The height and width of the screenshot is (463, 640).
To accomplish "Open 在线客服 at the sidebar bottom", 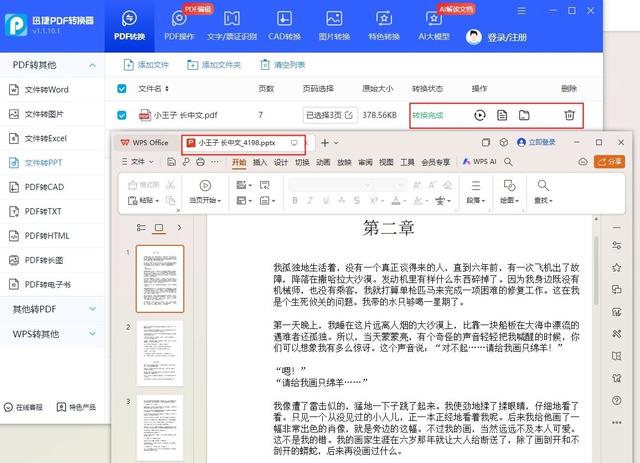I will (24, 407).
